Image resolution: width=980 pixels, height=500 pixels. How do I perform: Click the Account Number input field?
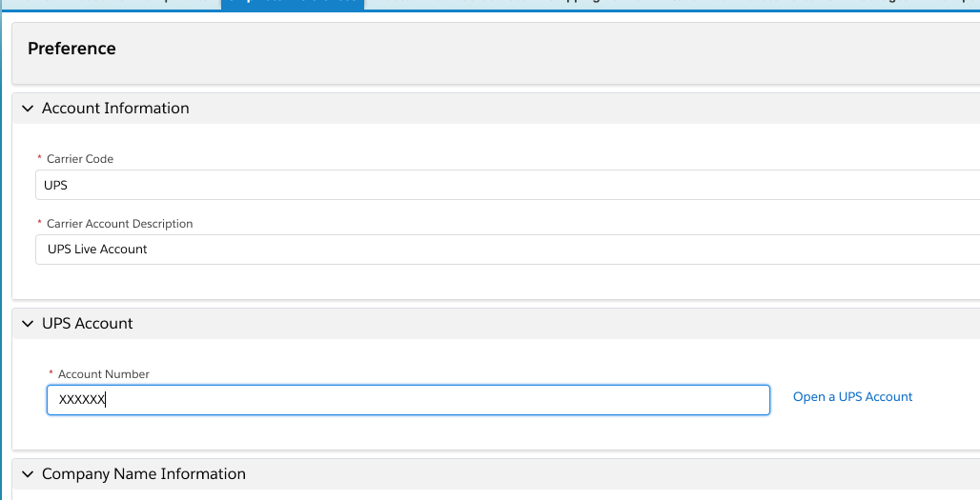coord(408,399)
